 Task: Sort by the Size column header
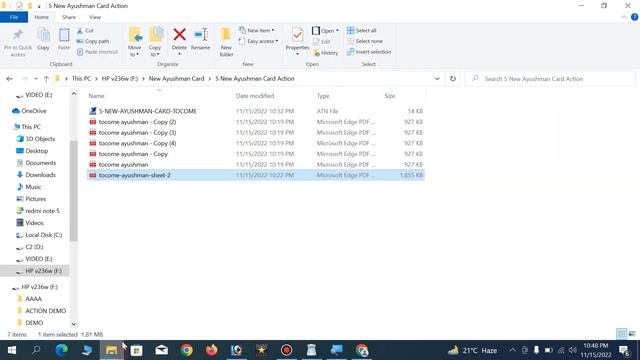click(x=390, y=96)
